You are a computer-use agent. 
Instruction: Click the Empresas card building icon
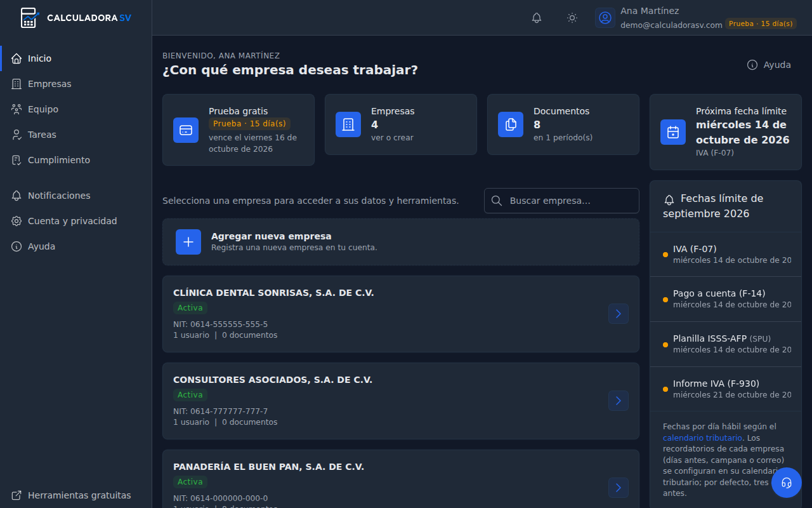click(348, 124)
